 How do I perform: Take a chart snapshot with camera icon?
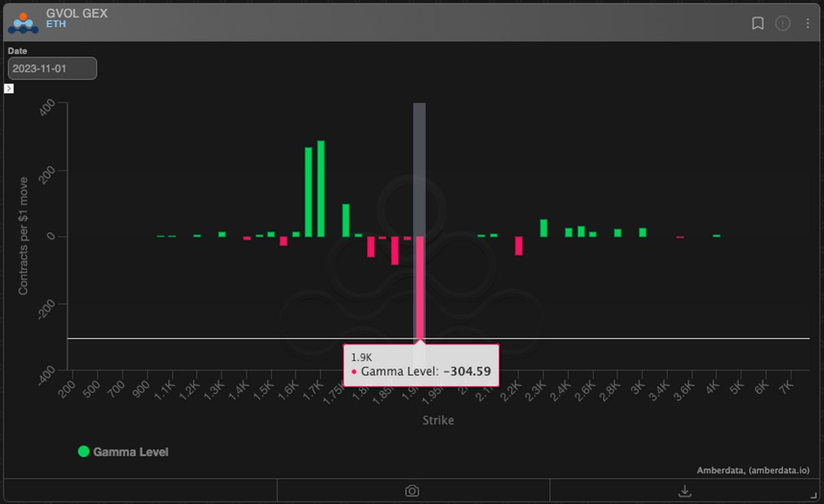tap(413, 491)
